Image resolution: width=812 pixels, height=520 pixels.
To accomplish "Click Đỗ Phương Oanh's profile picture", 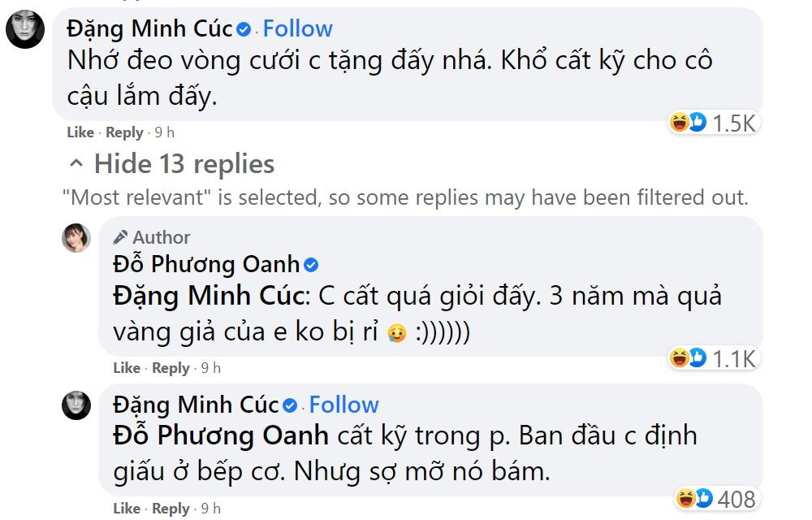I will click(x=76, y=238).
